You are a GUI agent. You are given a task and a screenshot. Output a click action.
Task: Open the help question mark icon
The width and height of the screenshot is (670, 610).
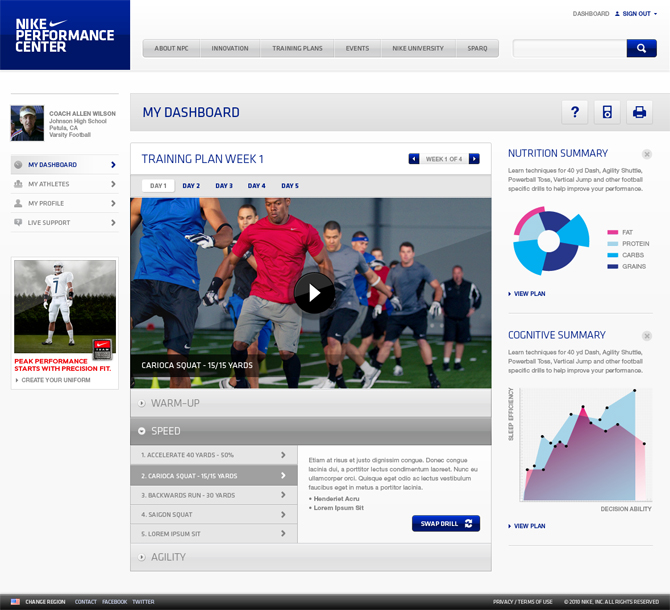tap(575, 112)
